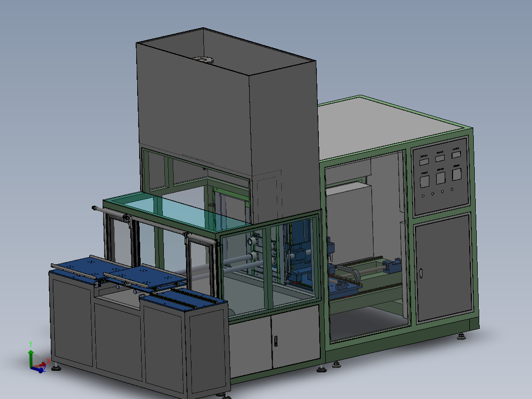Select top-left display window on control panel
Screen dimensions: 532x399
424,162
